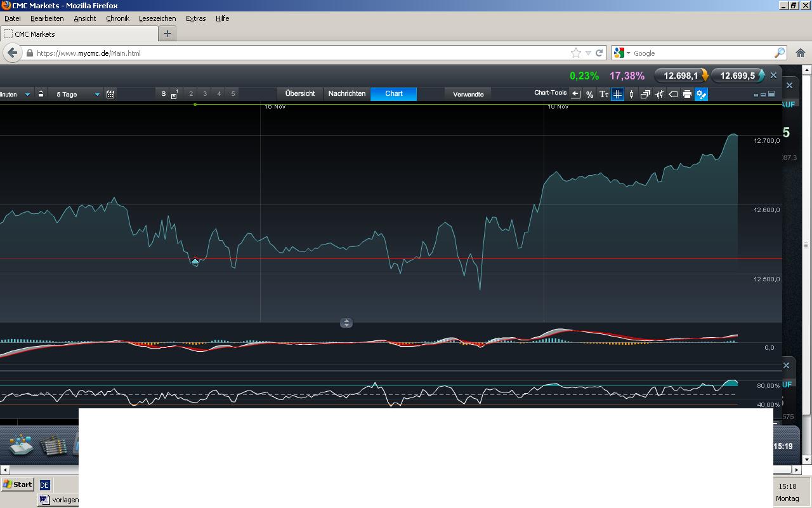812x508 pixels.
Task: Switch to the vorlagen Word taskbar item
Action: pos(59,500)
